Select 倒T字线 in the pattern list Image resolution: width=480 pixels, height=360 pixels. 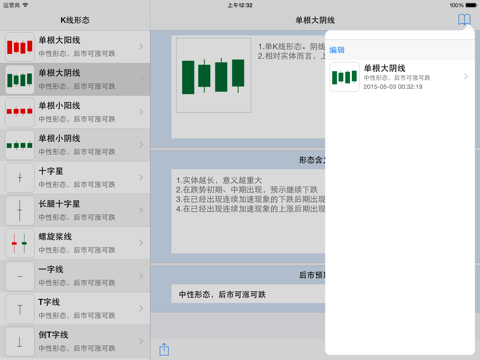pyautogui.click(x=75, y=341)
